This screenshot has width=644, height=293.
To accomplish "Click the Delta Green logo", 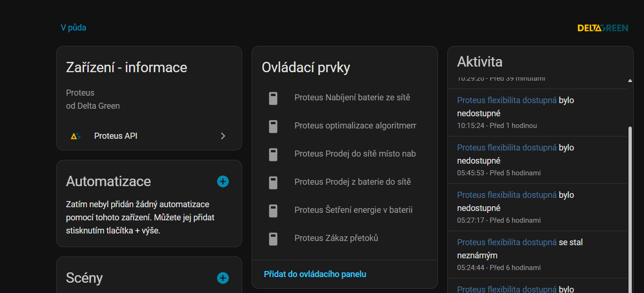I will tap(602, 28).
